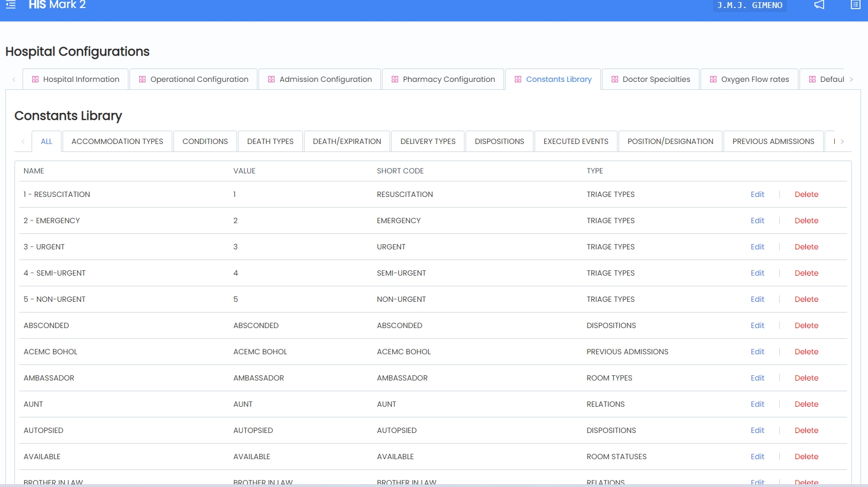Click the Operational Configuration tab icon
This screenshot has height=487, width=868.
[x=142, y=79]
